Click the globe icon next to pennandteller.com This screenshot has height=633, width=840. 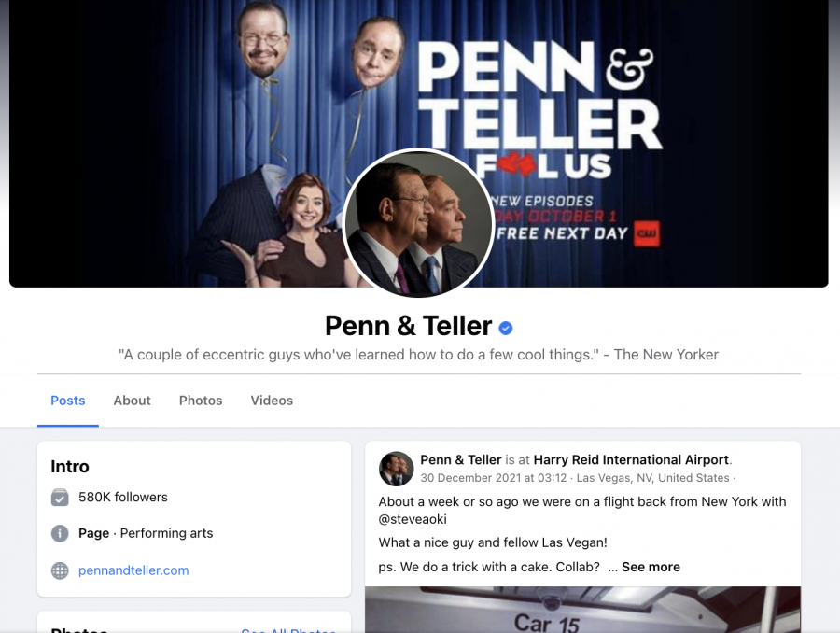pyautogui.click(x=60, y=570)
